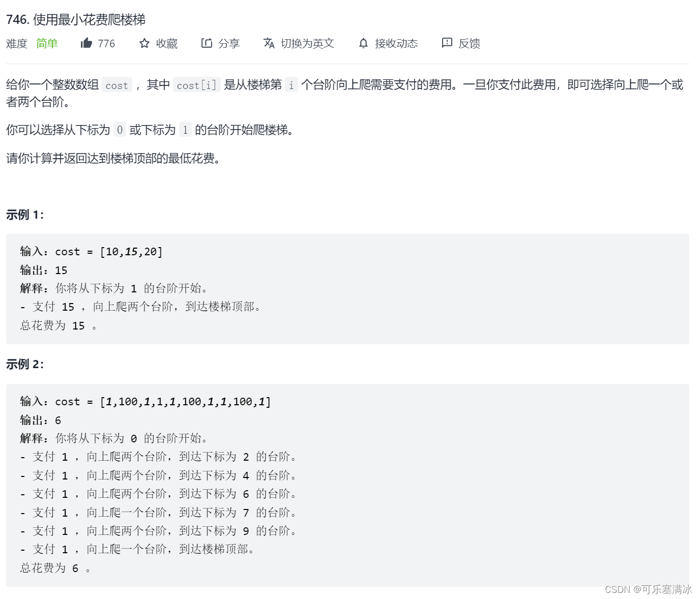This screenshot has width=700, height=599.
Task: Open the CSDN author link 可乐塞满冰
Action: [664, 588]
